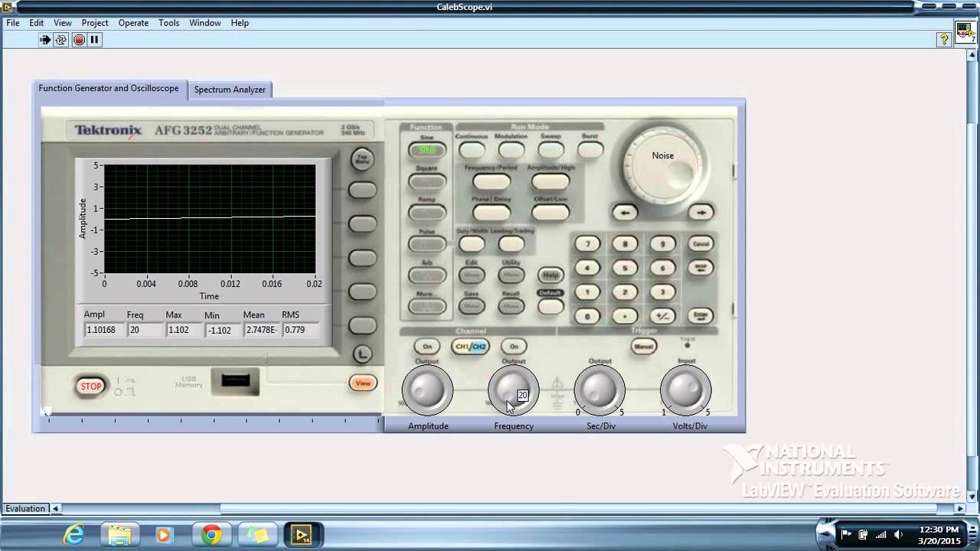Screen dimensions: 980x551
Task: Click the red STOP button
Action: click(91, 386)
